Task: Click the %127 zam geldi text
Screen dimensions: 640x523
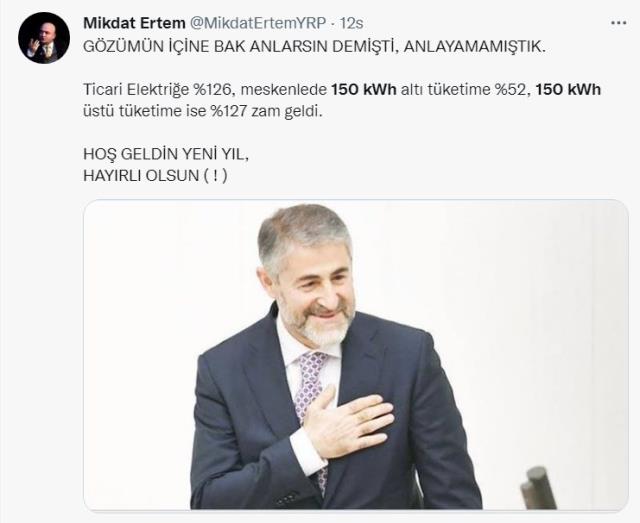Action: (267, 111)
